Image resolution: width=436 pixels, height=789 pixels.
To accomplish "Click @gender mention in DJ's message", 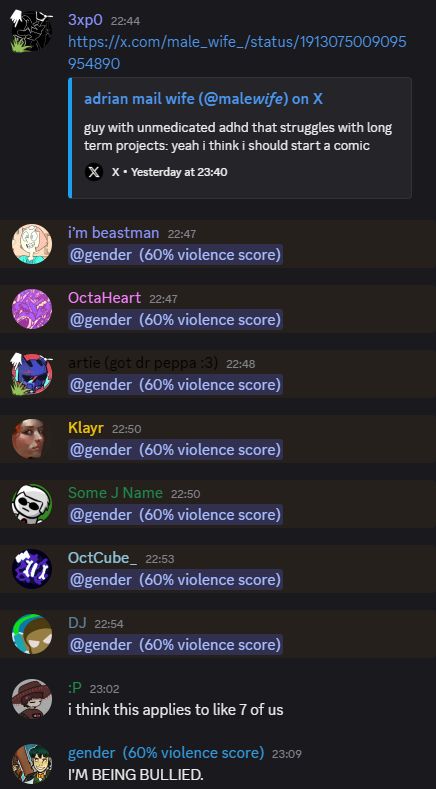I will coord(175,644).
